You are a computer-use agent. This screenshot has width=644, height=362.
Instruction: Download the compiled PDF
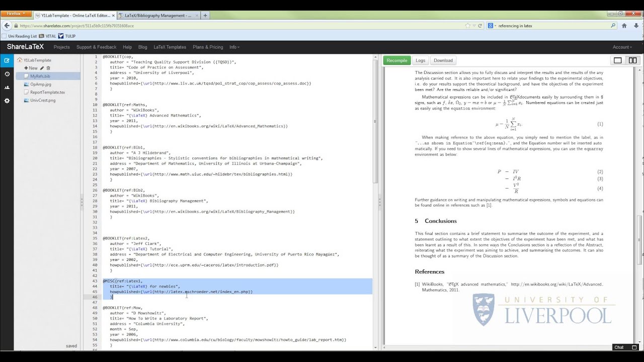pyautogui.click(x=443, y=60)
